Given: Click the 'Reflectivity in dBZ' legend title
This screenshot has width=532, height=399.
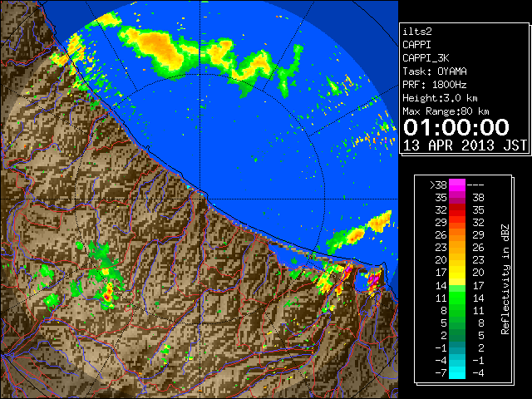Looking at the screenshot, I should tap(505, 279).
